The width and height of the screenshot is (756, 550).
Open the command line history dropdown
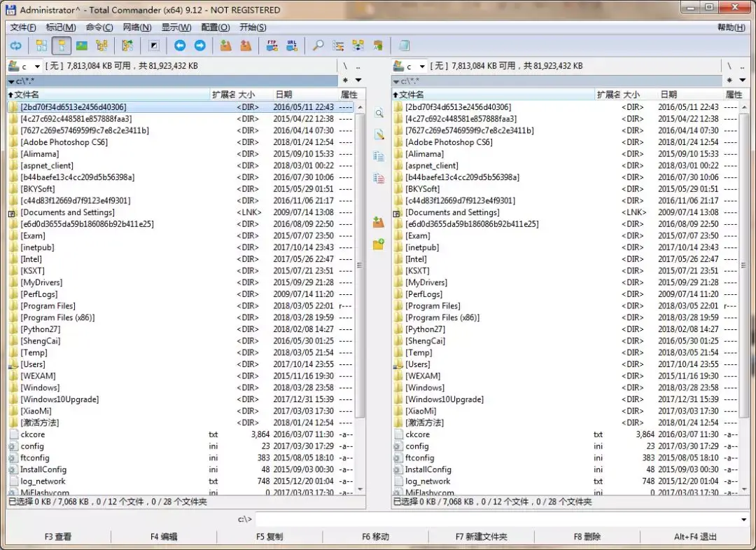click(744, 520)
